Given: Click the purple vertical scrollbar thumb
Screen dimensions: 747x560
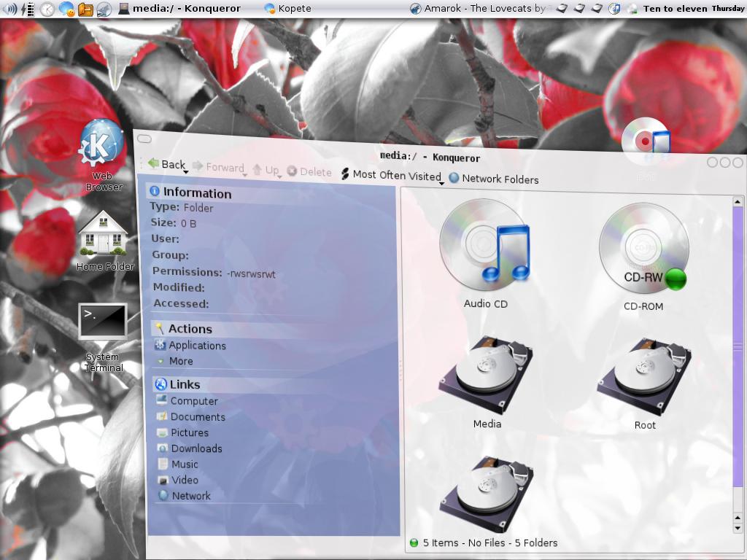Looking at the screenshot, I should (x=738, y=346).
